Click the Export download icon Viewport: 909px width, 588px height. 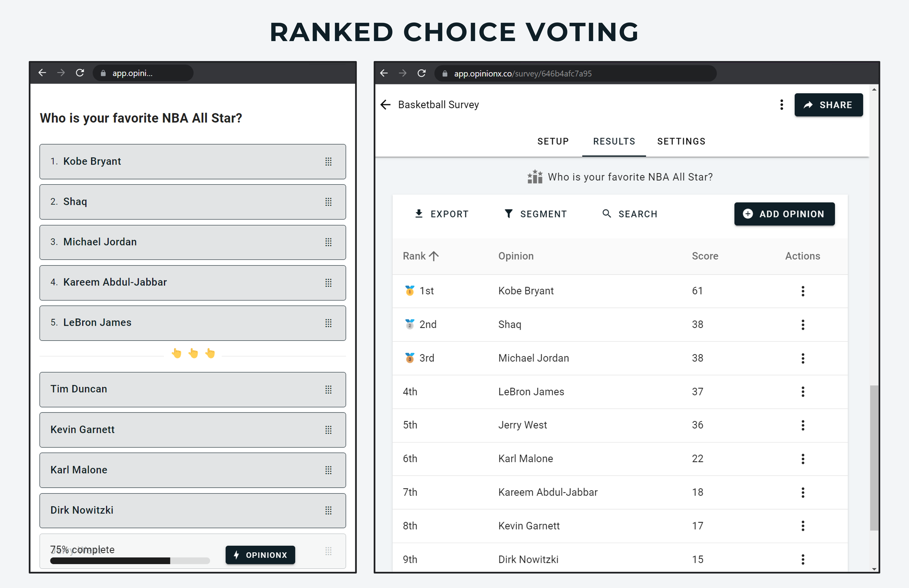click(x=419, y=214)
